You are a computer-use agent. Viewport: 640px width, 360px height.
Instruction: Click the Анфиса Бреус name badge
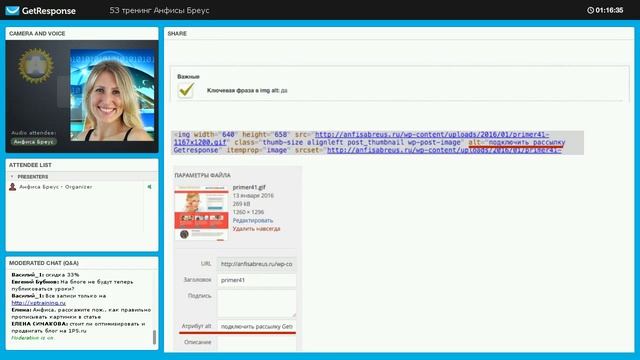click(33, 142)
